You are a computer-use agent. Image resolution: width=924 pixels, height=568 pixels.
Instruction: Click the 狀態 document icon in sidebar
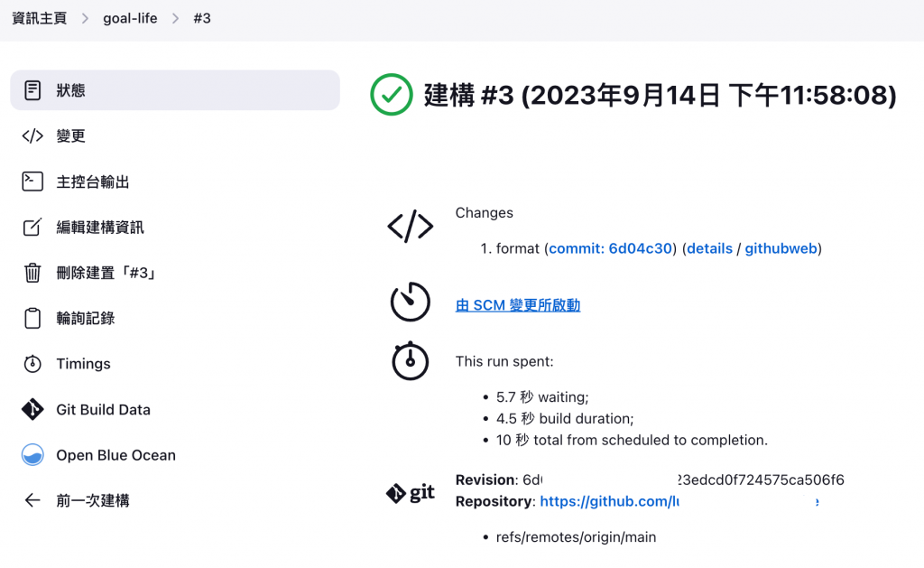pos(32,90)
